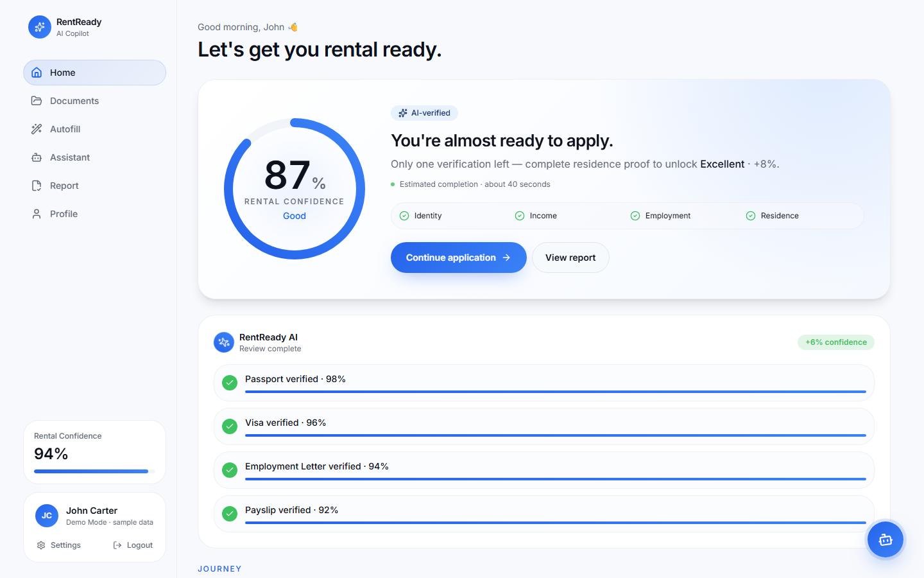
Task: Open the Autofill section
Action: point(95,129)
